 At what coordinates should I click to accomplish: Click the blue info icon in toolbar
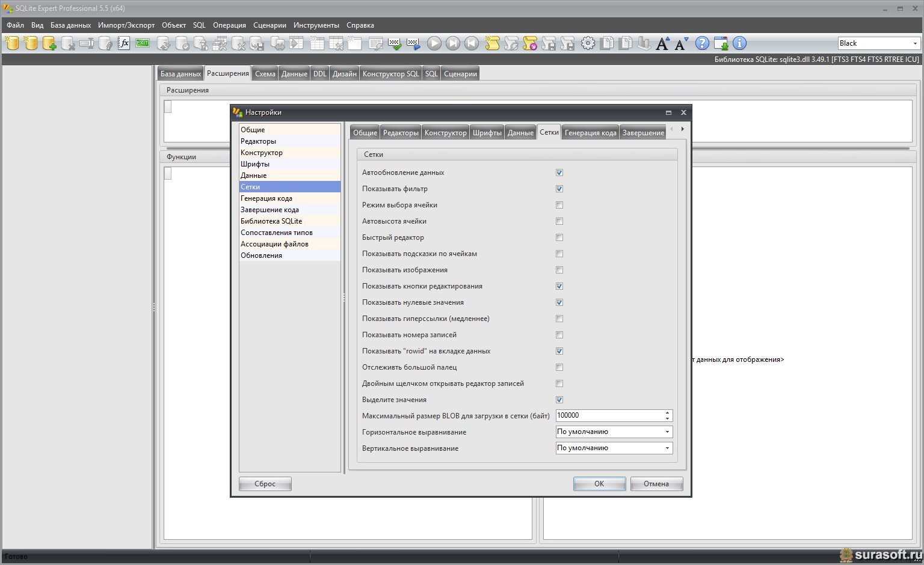pyautogui.click(x=739, y=43)
